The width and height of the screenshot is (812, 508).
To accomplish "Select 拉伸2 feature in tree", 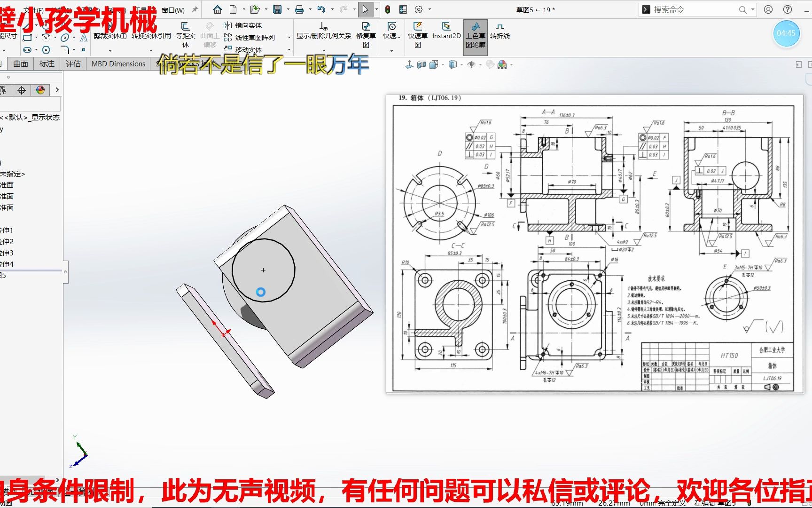I will pos(8,241).
